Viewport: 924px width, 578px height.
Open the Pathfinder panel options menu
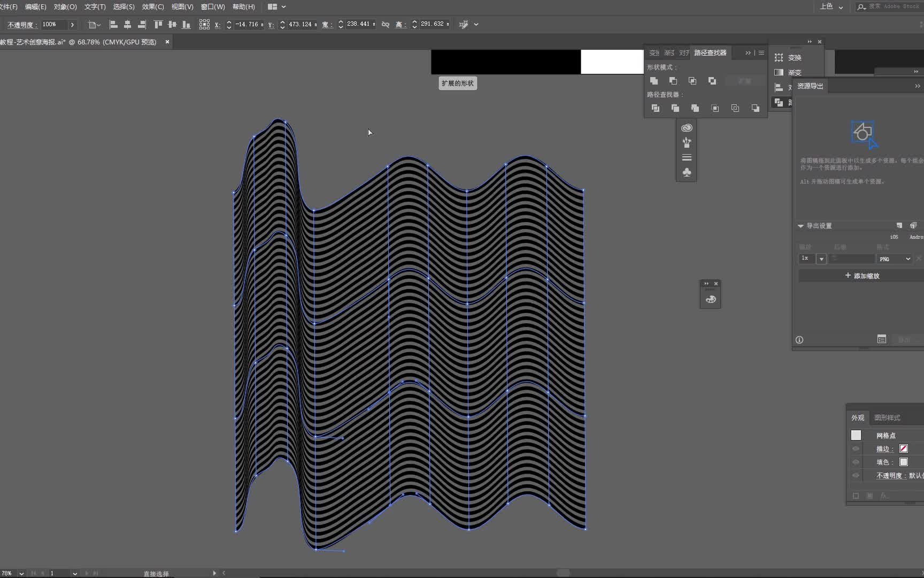tap(761, 52)
